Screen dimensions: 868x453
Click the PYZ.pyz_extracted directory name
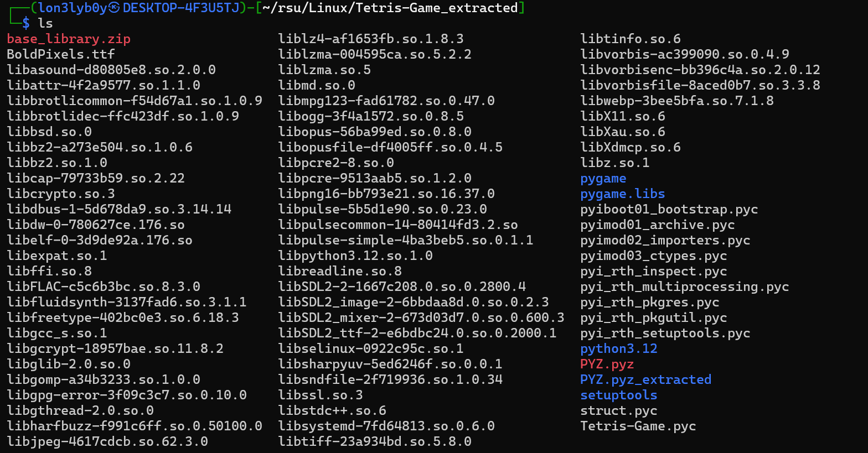coord(645,380)
